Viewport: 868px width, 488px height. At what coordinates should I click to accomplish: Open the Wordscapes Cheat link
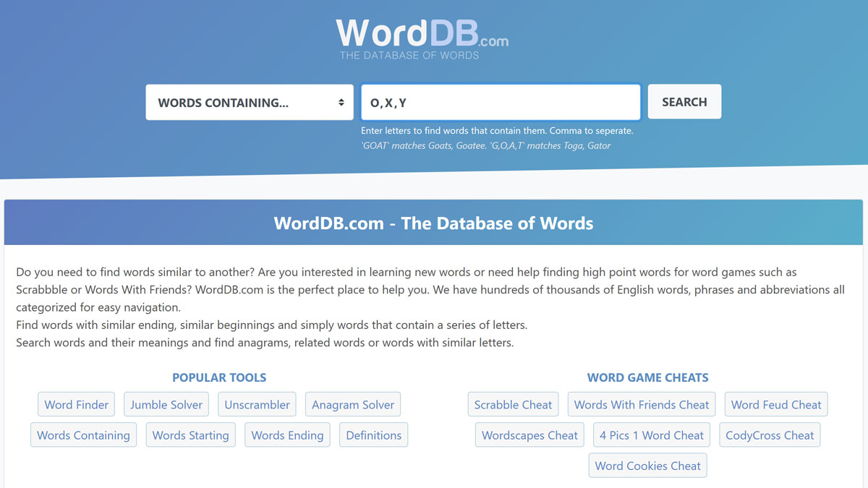click(529, 435)
